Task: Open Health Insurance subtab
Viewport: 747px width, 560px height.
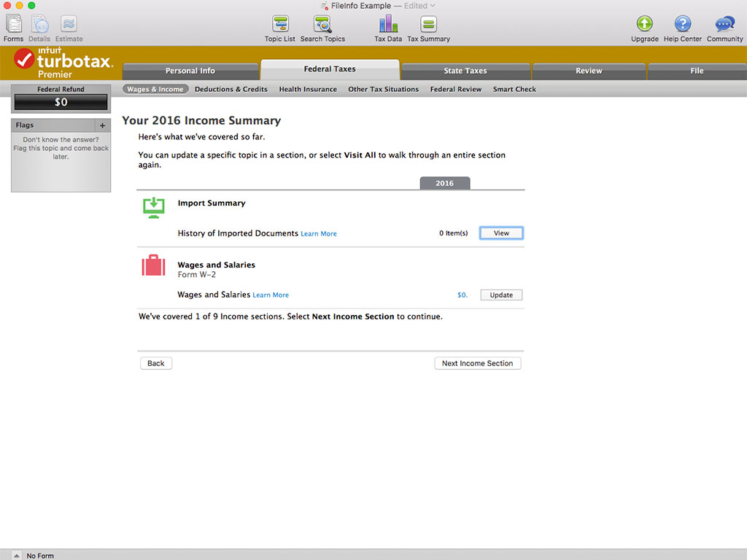Action: 308,89
